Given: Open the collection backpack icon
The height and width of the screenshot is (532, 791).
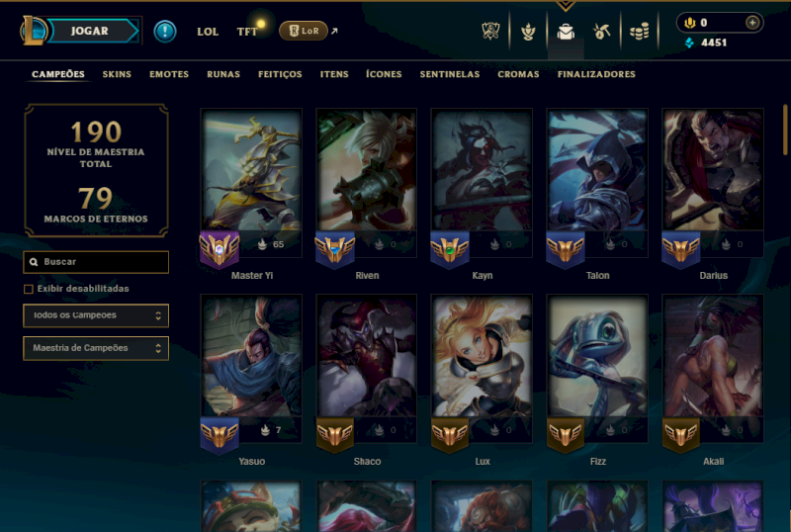Looking at the screenshot, I should pyautogui.click(x=566, y=32).
